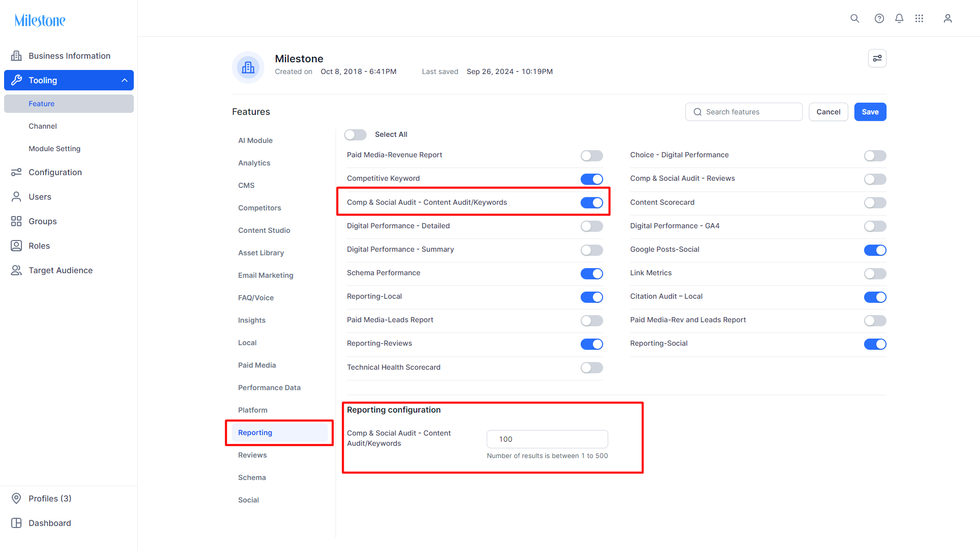Focus the Search features field

[x=744, y=112]
